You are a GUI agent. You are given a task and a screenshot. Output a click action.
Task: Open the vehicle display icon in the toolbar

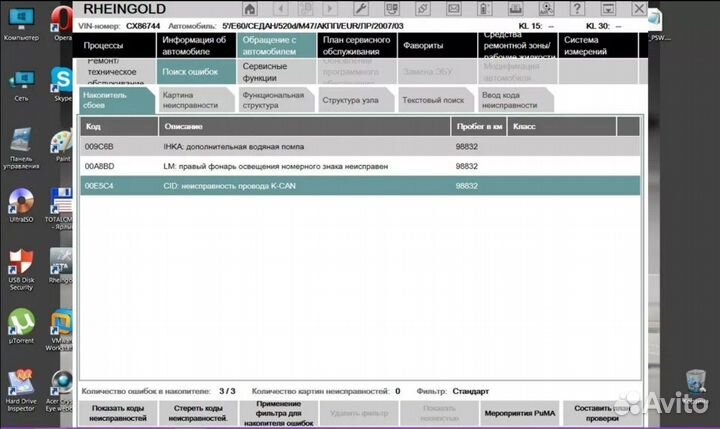(392, 9)
